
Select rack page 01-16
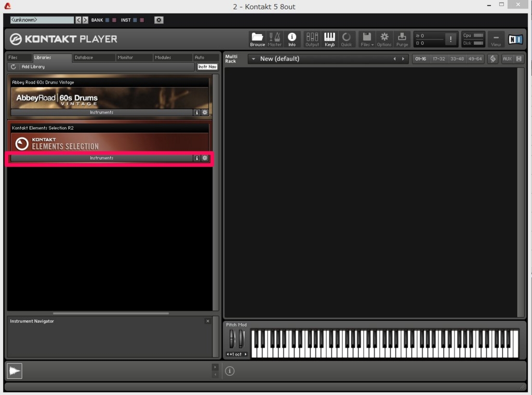[421, 59]
